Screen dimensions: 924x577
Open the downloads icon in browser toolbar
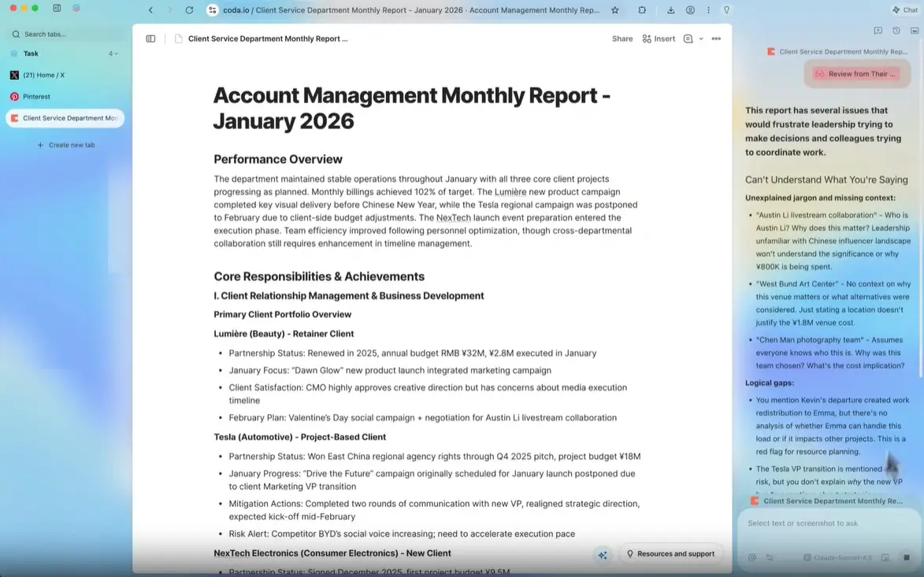(x=670, y=10)
